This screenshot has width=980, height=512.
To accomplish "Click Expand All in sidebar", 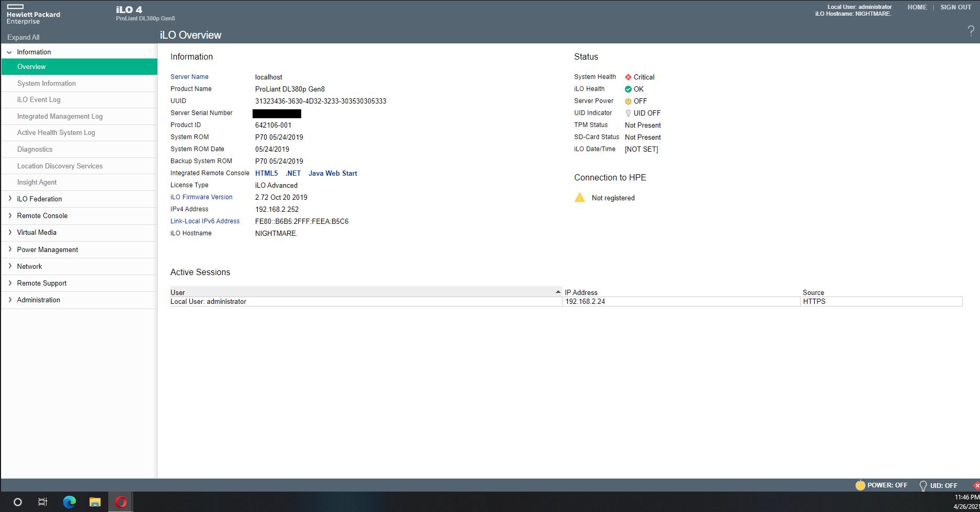I will pos(24,37).
